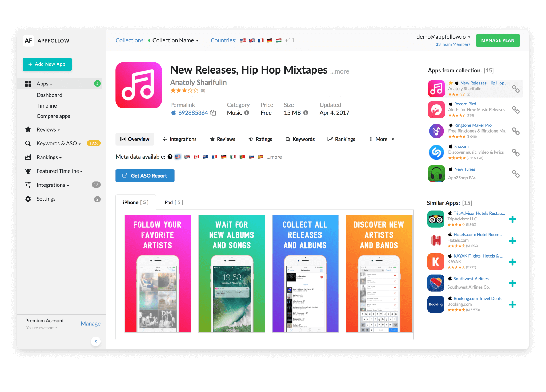Open the Discover New Artists screenshot
The height and width of the screenshot is (392, 546).
[x=379, y=274]
